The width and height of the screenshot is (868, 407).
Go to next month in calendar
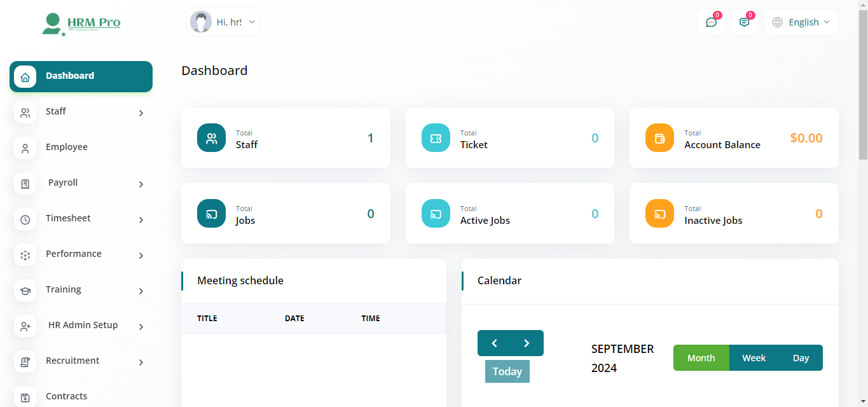527,343
